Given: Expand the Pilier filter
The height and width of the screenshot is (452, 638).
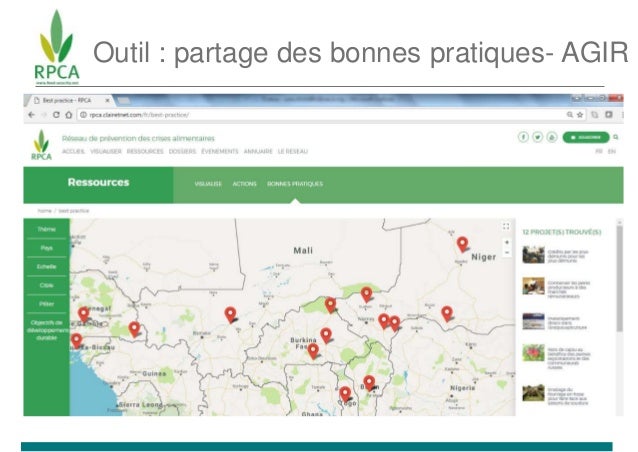Looking at the screenshot, I should pos(46,304).
